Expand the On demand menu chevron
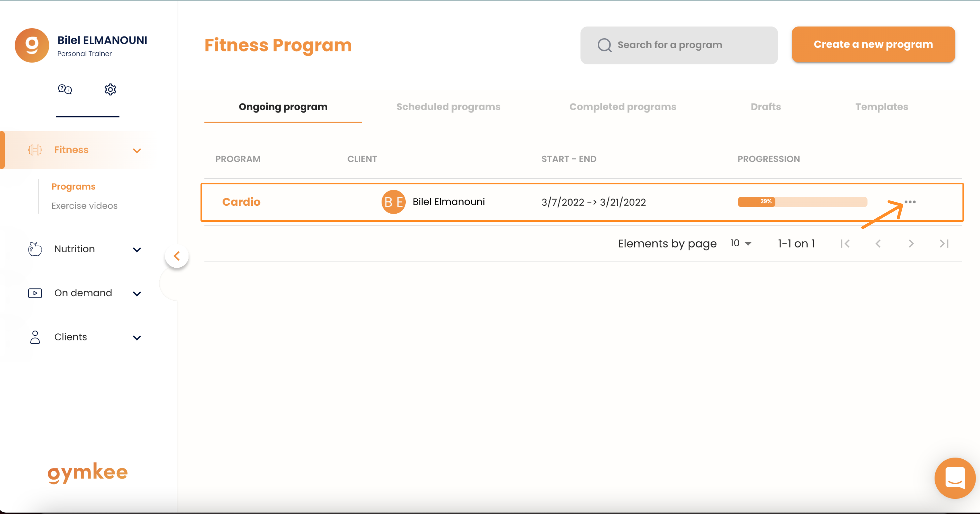Viewport: 980px width, 514px height. [137, 294]
